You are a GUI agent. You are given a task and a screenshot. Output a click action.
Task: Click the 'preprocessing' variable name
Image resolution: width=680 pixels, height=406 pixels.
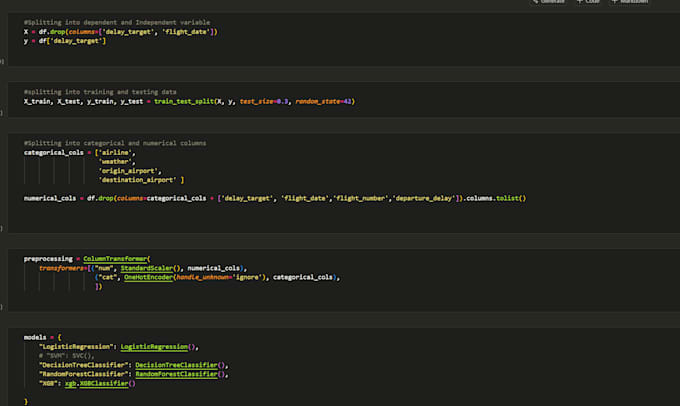(x=48, y=259)
